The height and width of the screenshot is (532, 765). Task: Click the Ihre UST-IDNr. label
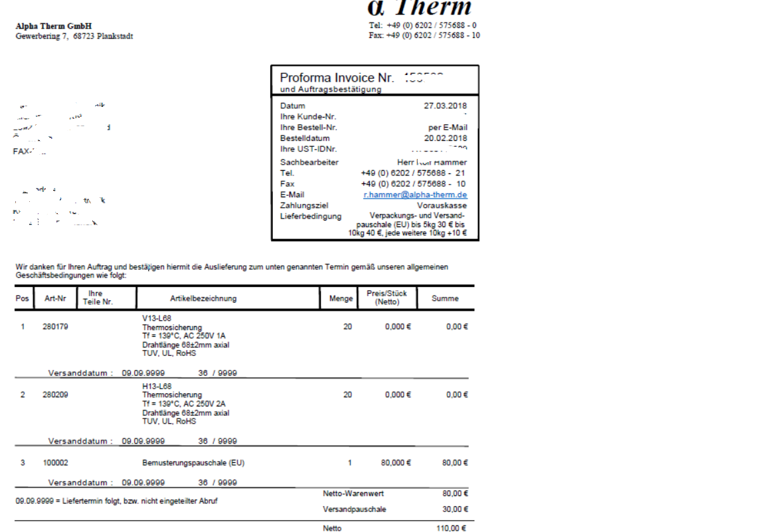click(x=308, y=149)
